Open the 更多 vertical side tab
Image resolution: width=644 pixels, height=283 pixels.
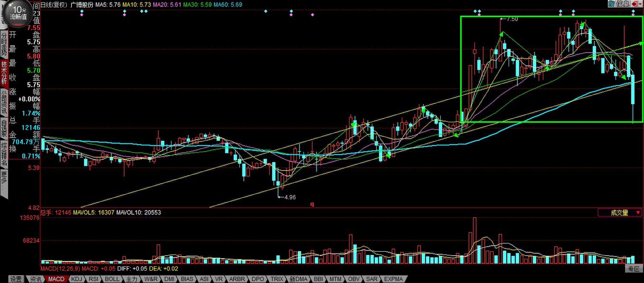tap(4, 183)
